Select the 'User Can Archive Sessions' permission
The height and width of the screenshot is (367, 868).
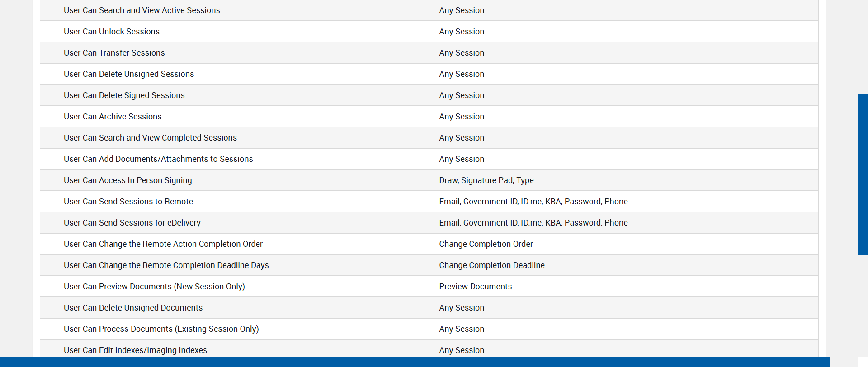click(113, 117)
